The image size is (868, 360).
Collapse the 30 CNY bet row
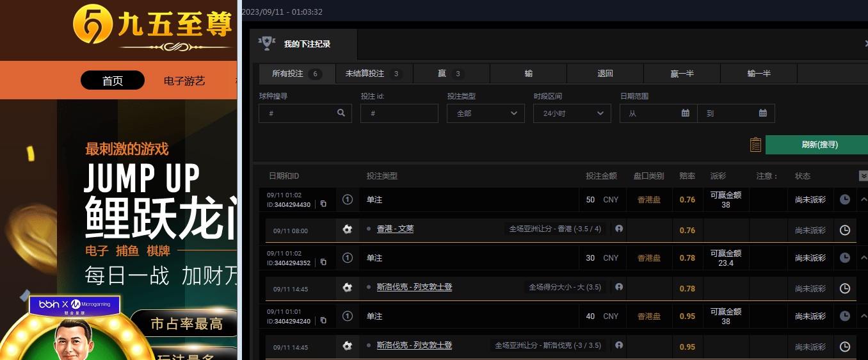(864, 258)
